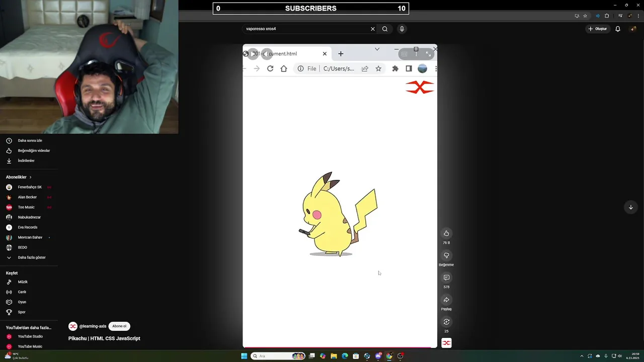Seek using the short's red progress bar
This screenshot has height=362, width=644.
tap(340, 347)
